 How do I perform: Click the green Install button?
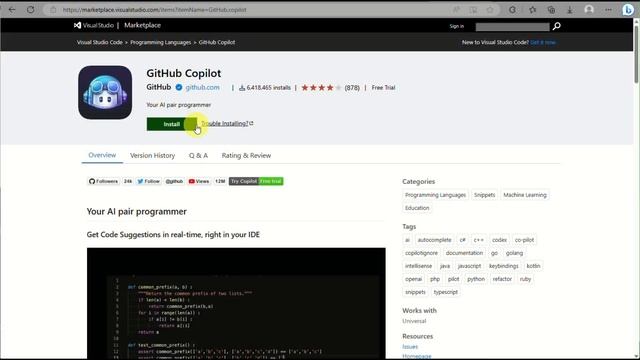pyautogui.click(x=171, y=124)
